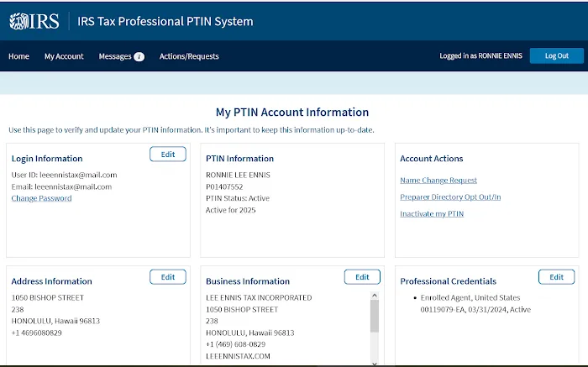Click the 'Address Information' heading
The height and width of the screenshot is (367, 588).
pos(51,281)
